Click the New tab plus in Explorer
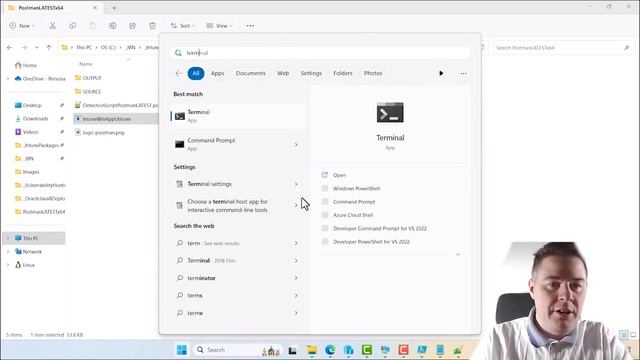 (114, 8)
